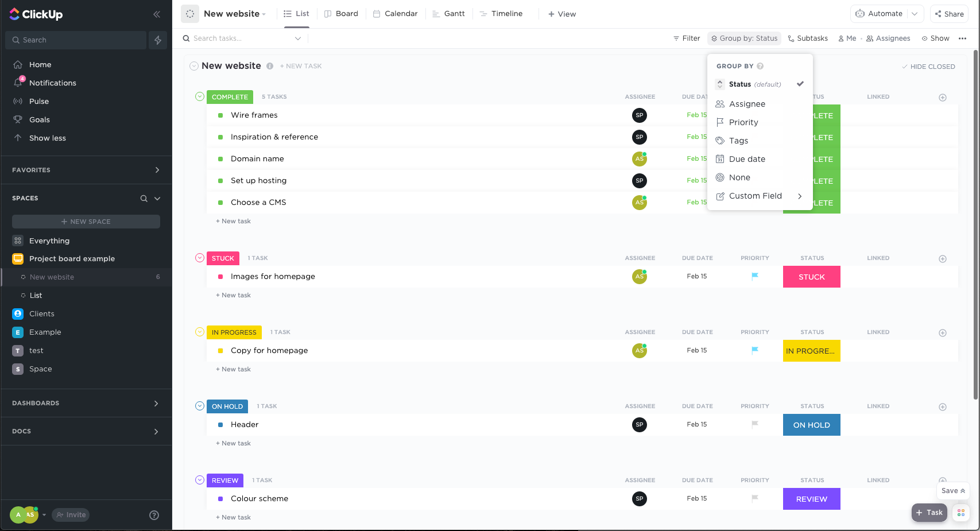Click the Stuck status color cell
Viewport: 980px width, 531px height.
click(812, 277)
